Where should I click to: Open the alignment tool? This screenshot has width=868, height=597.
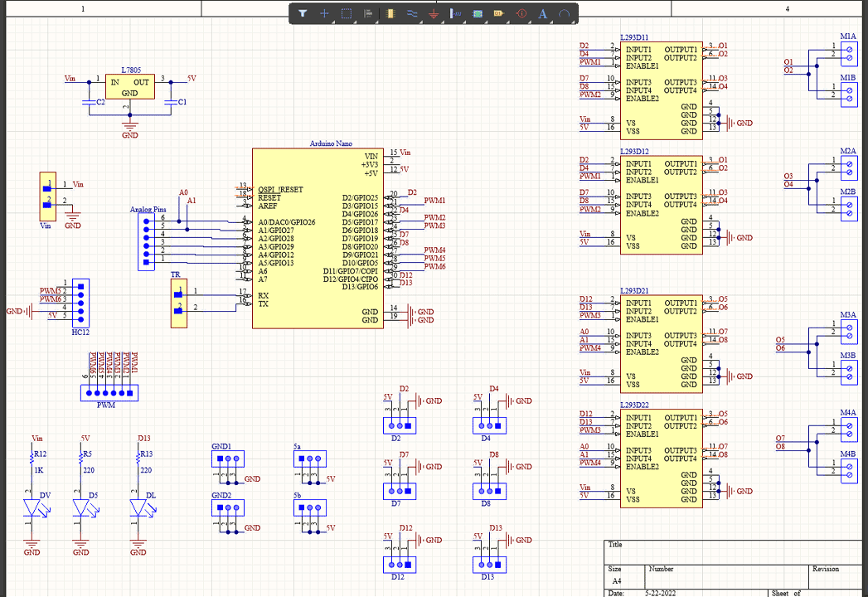[x=367, y=13]
